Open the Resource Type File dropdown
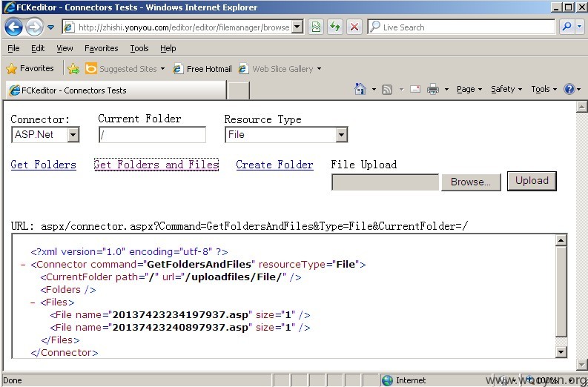The image size is (588, 387). pos(286,135)
